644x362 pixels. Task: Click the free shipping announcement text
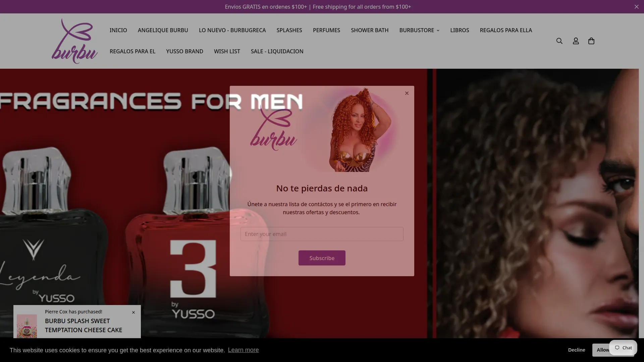coord(318,7)
